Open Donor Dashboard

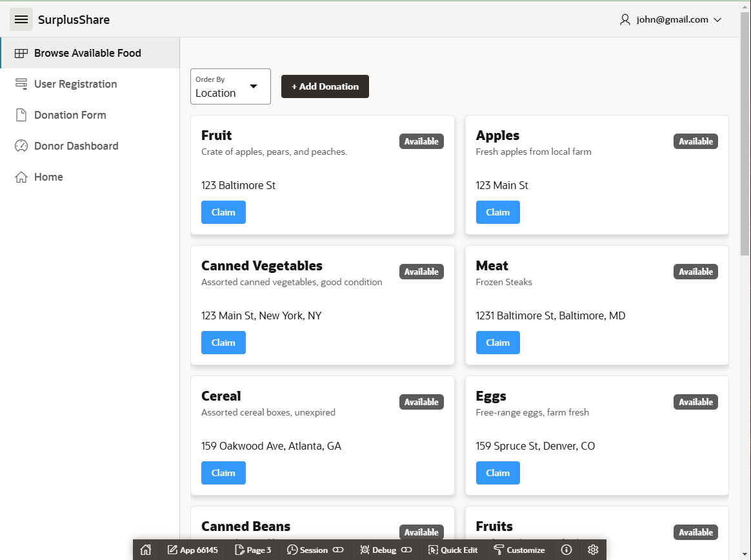[90, 146]
